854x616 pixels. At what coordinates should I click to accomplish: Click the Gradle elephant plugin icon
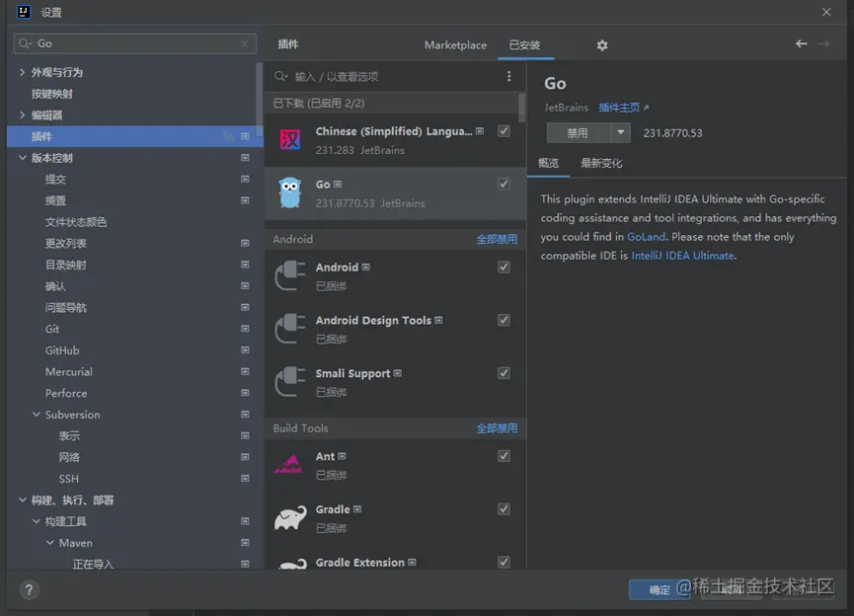(289, 517)
